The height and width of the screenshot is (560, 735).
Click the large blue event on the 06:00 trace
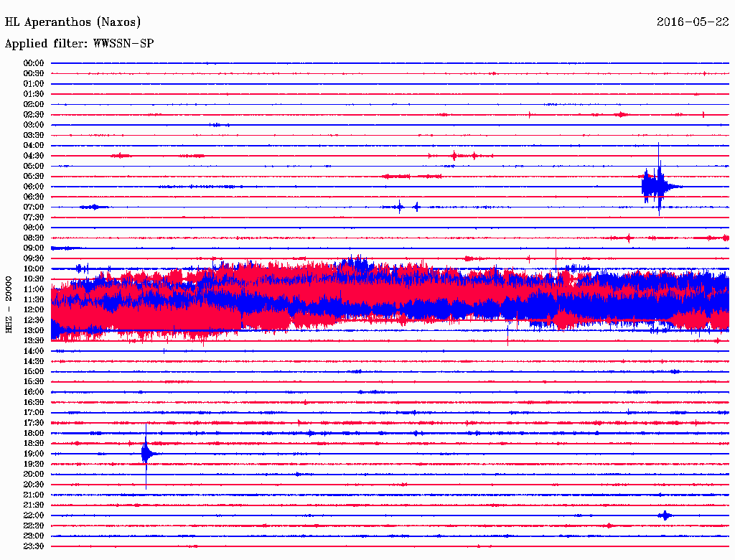point(659,186)
